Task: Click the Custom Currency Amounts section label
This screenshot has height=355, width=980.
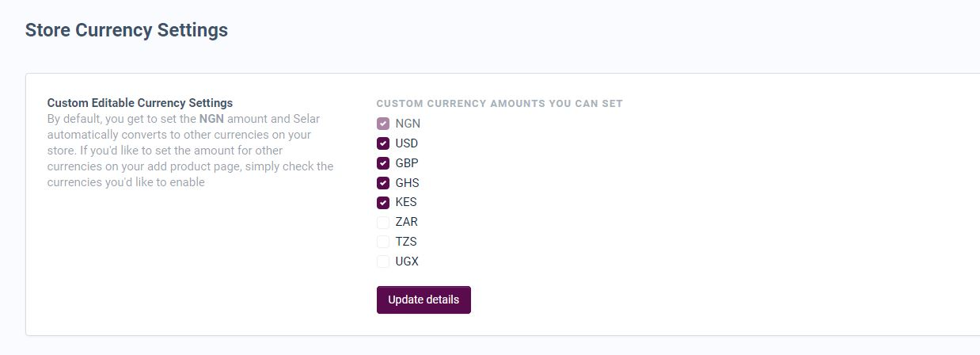Action: [x=499, y=104]
